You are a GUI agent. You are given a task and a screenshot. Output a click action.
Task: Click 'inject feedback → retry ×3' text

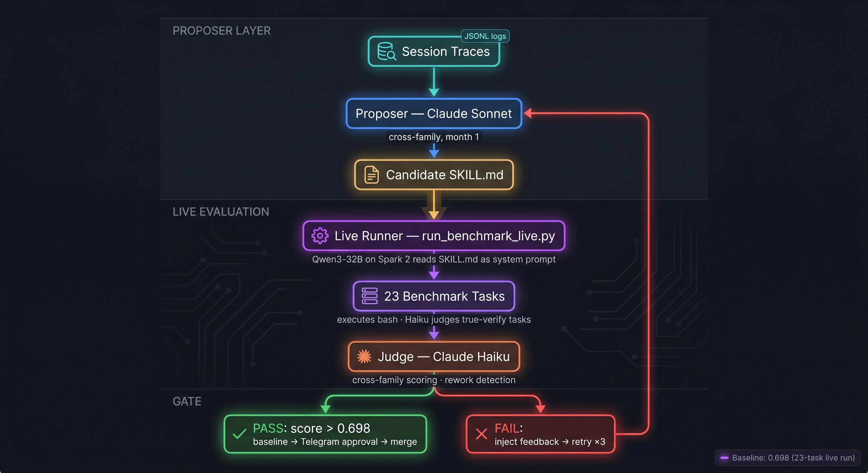[x=550, y=442]
